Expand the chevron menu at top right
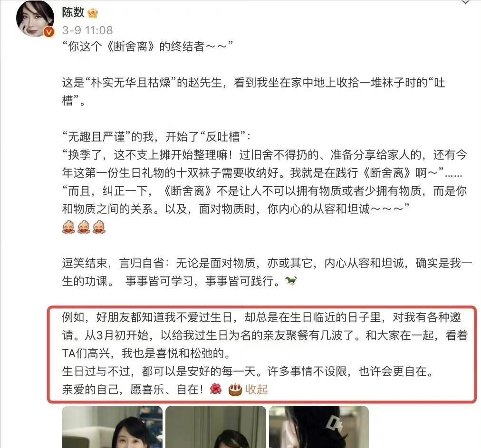 (x=465, y=2)
